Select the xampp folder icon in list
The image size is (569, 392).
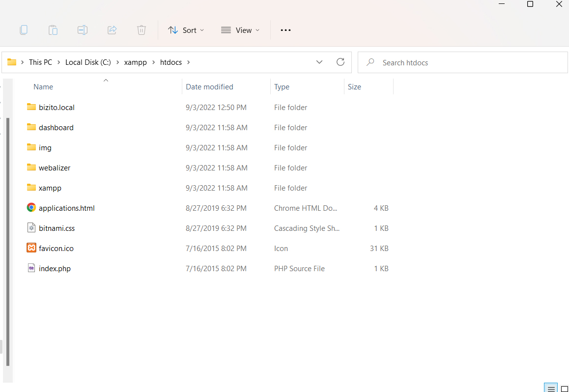(31, 188)
